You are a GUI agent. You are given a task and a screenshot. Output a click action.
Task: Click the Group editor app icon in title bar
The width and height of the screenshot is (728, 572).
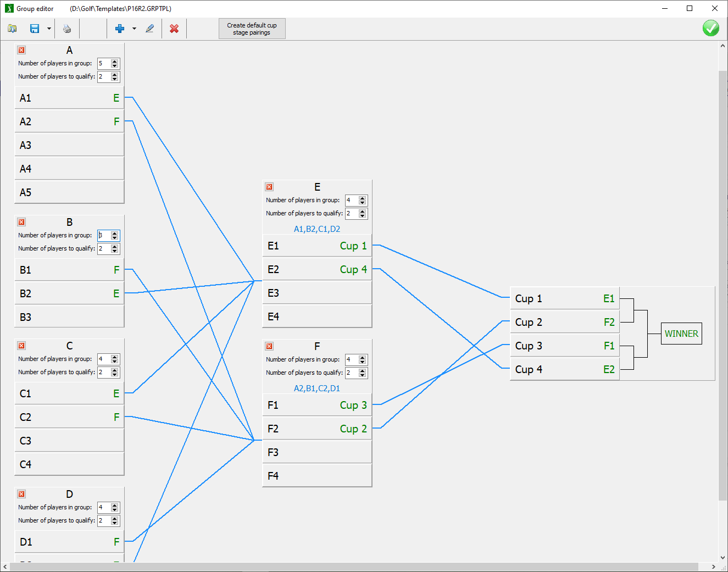[x=9, y=8]
